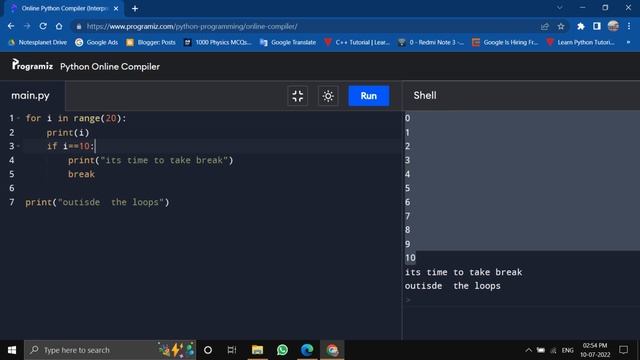Click the ENG language indicator

[567, 351]
